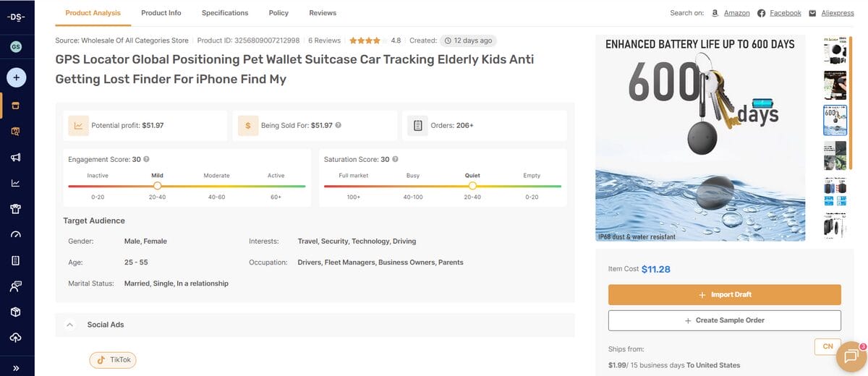Image resolution: width=868 pixels, height=376 pixels.
Task: Click the TikTok social ads chip
Action: tap(113, 359)
